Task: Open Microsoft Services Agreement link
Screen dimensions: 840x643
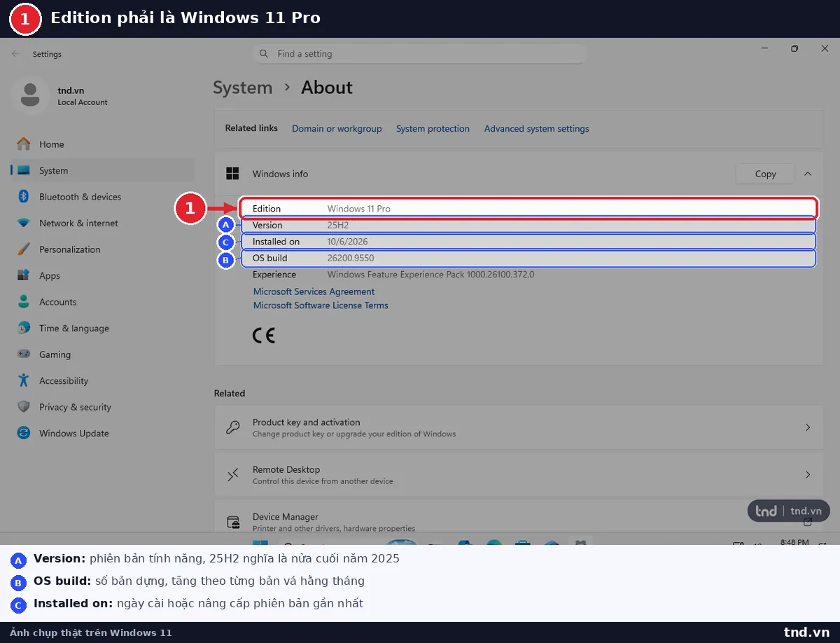Action: (314, 291)
